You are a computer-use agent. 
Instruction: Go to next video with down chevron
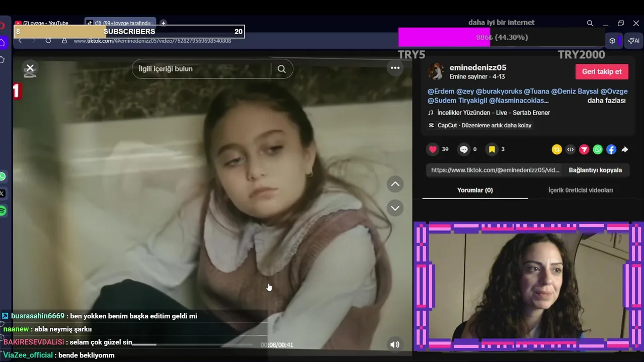click(x=395, y=208)
